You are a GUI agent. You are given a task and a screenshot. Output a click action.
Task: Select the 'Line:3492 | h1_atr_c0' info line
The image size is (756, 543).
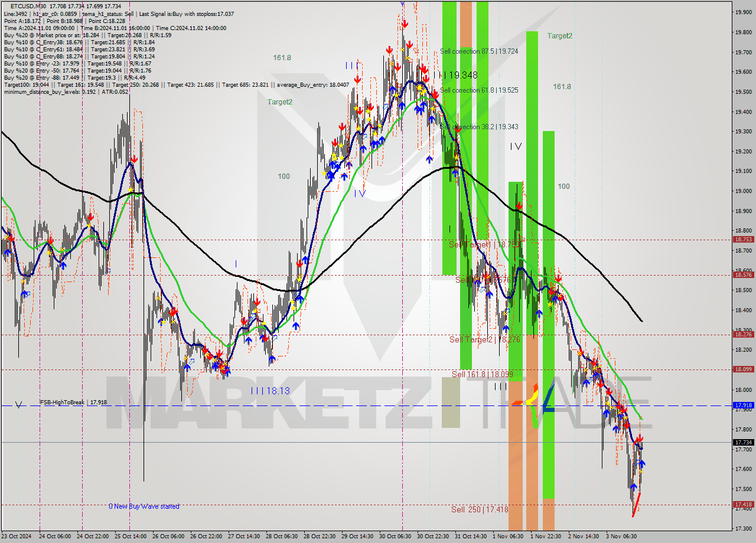pyautogui.click(x=119, y=14)
